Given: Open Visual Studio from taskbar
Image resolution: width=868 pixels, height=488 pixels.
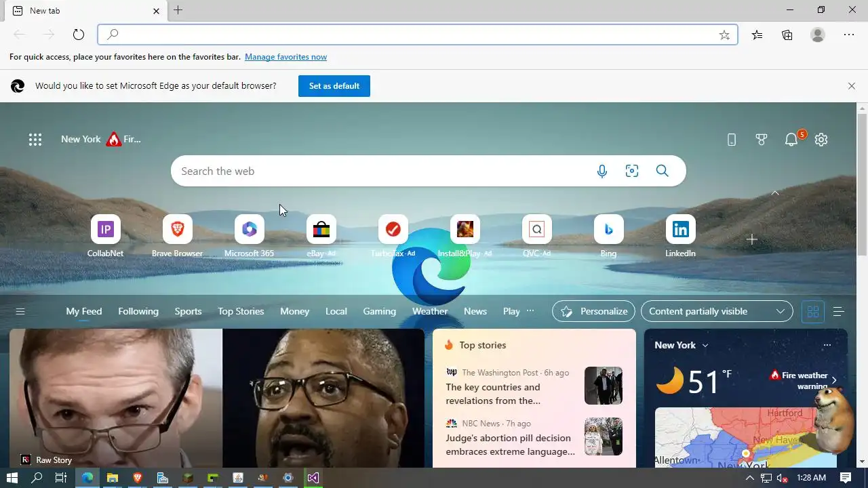Looking at the screenshot, I should point(313,478).
